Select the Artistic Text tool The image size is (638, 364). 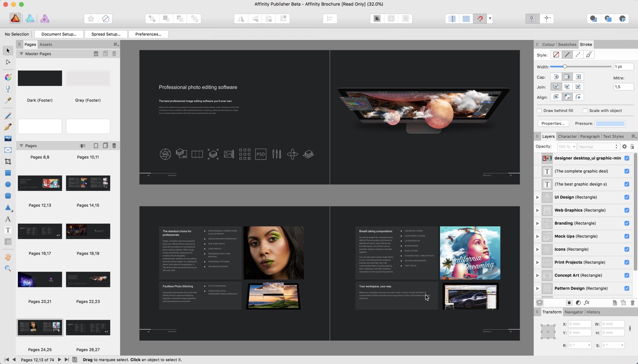pos(8,219)
